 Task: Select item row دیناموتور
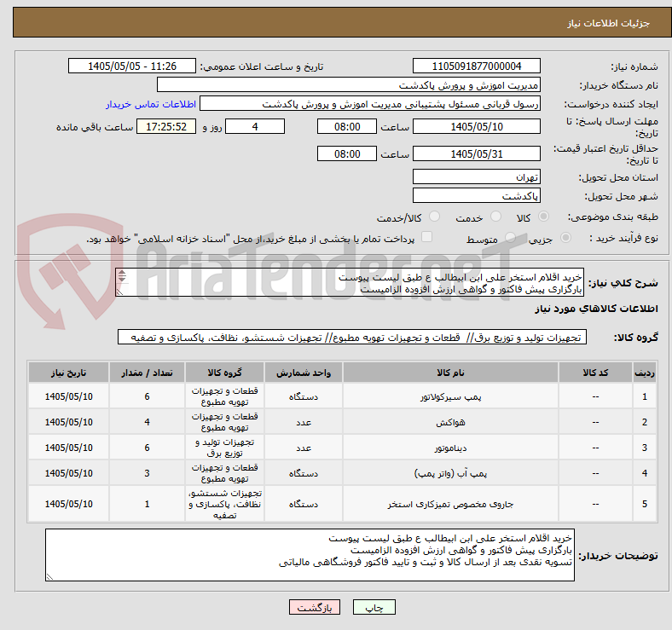click(x=343, y=448)
